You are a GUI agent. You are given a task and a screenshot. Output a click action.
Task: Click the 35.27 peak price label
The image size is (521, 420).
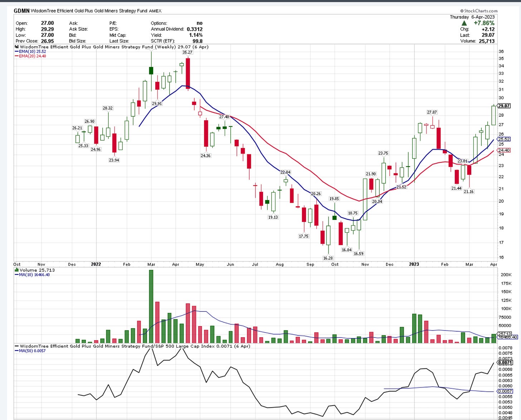187,52
